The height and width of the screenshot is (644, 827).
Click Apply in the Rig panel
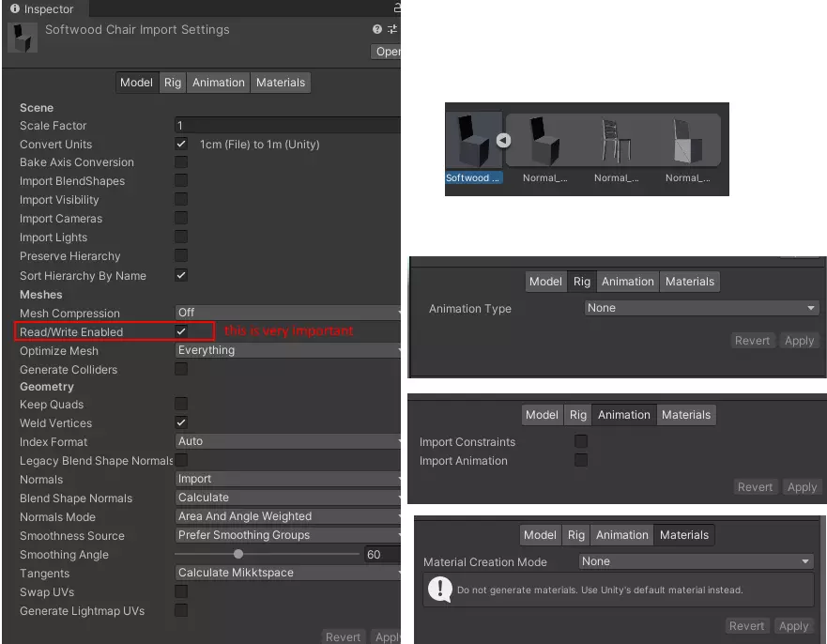tap(799, 340)
